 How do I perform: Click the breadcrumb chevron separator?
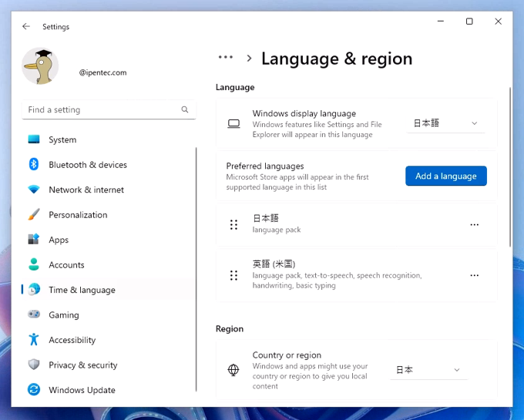click(x=249, y=58)
